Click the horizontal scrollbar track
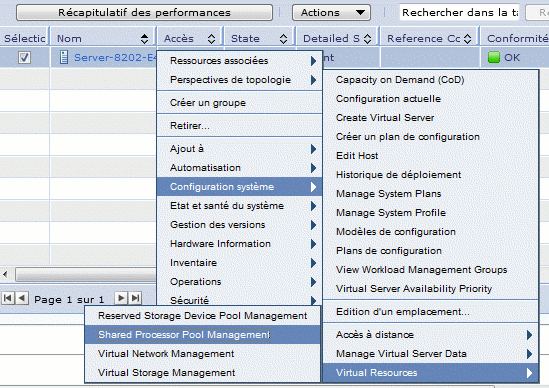Image resolution: width=549 pixels, height=388 pixels. pos(86,274)
